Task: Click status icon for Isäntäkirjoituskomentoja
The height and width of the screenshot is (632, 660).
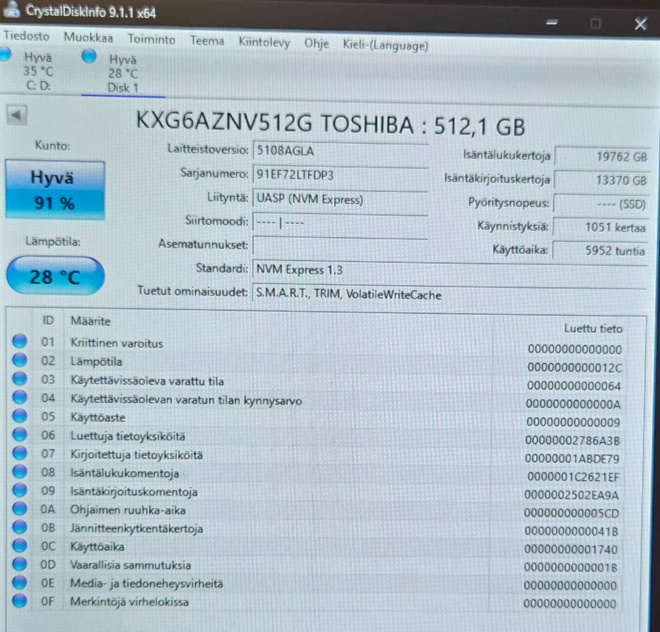Action: (x=19, y=490)
